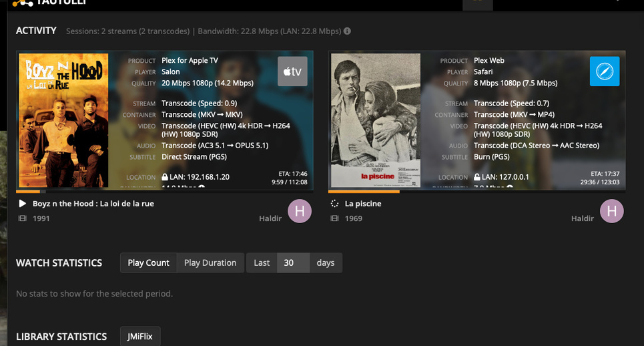The height and width of the screenshot is (346, 644).
Task: Click 'Transcode (Speed: 0.7)' stream text
Action: click(x=511, y=103)
